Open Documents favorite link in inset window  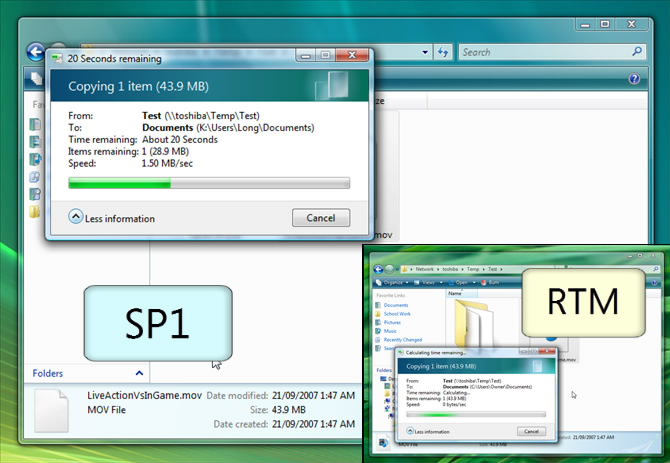396,305
